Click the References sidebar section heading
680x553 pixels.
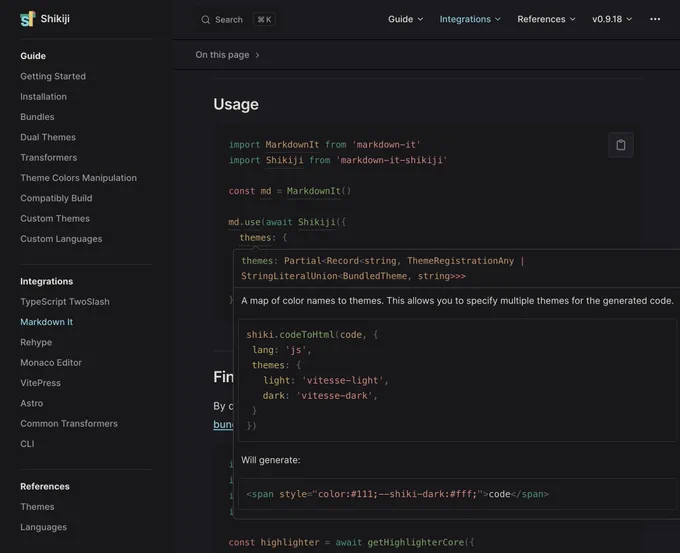pos(45,487)
